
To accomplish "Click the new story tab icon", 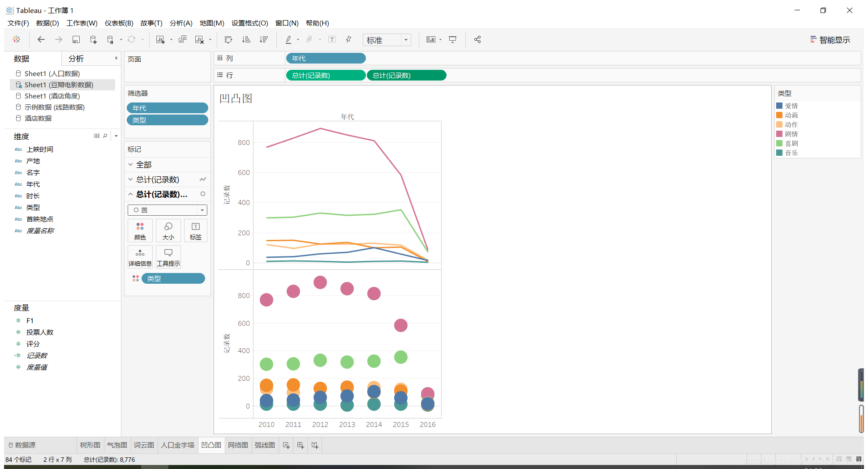I will [x=315, y=445].
